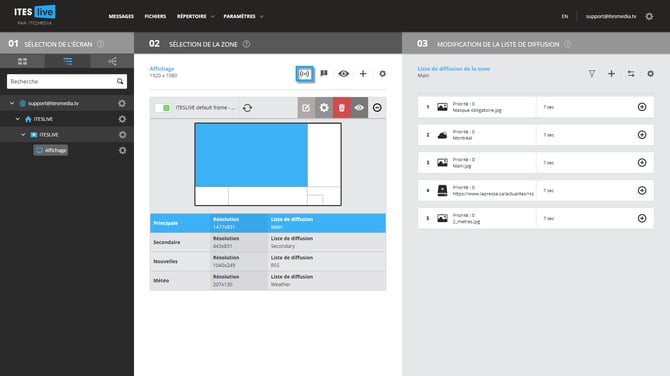Expand the Montréal playlist item
This screenshot has width=670, height=376.
coord(642,135)
